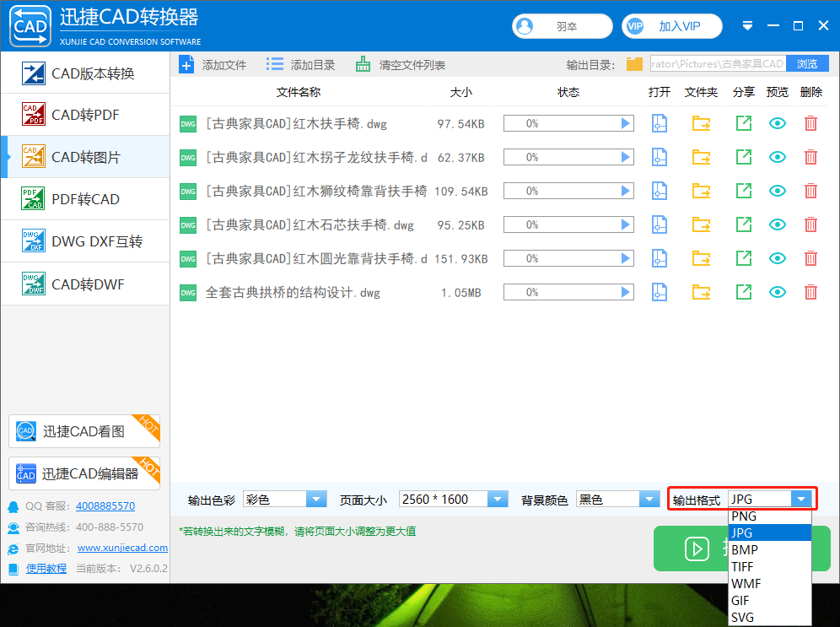This screenshot has height=627, width=840.
Task: Preview 红木狮纹椅靠背扶手椅 with eye icon
Action: 778,191
